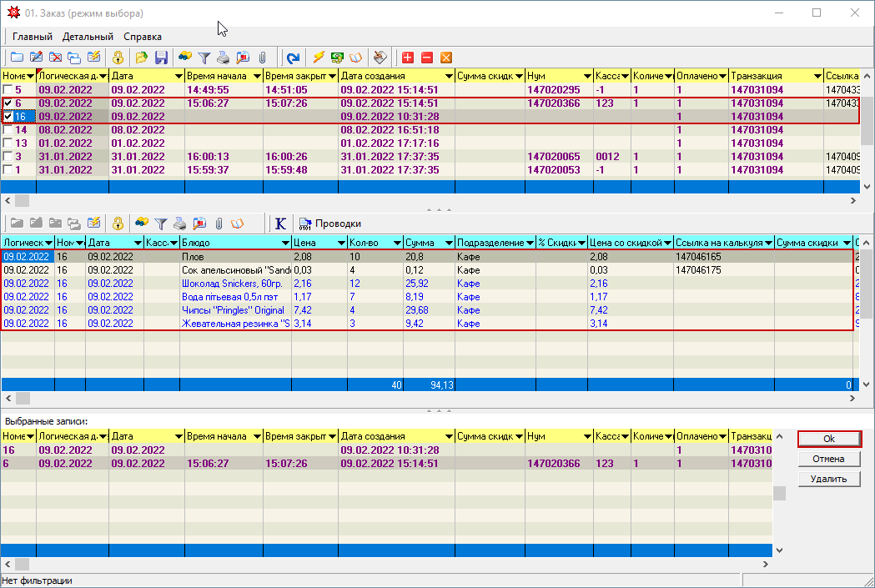The image size is (875, 588).
Task: Tick the checkbox for order 5
Action: coord(8,90)
